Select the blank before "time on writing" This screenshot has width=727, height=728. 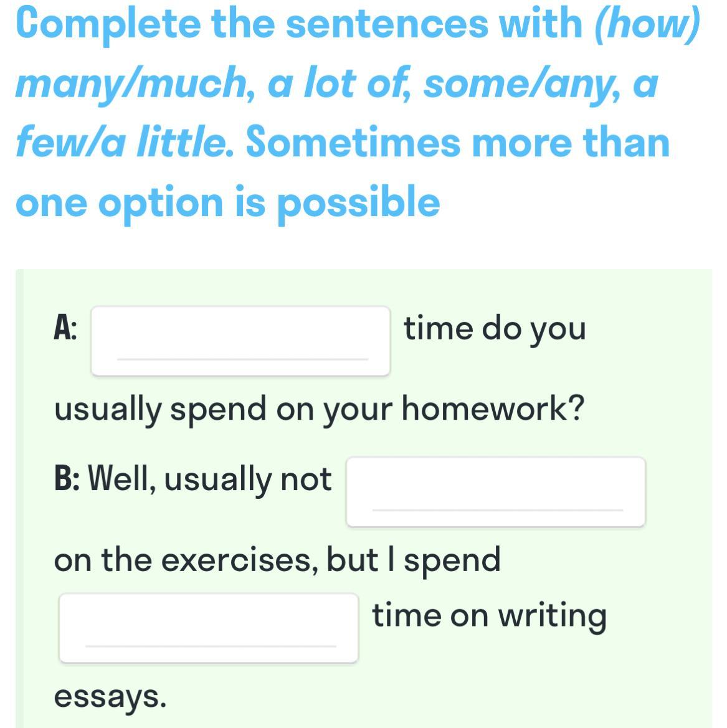point(209,628)
